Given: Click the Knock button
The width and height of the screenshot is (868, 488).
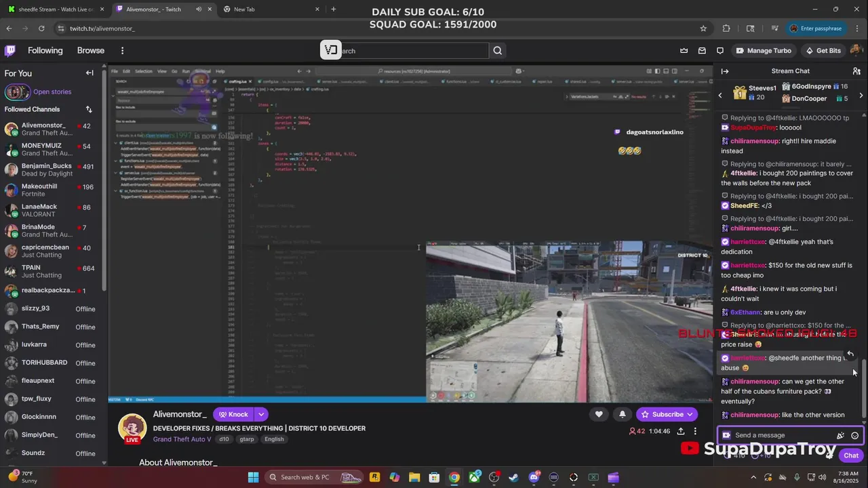Looking at the screenshot, I should (233, 414).
